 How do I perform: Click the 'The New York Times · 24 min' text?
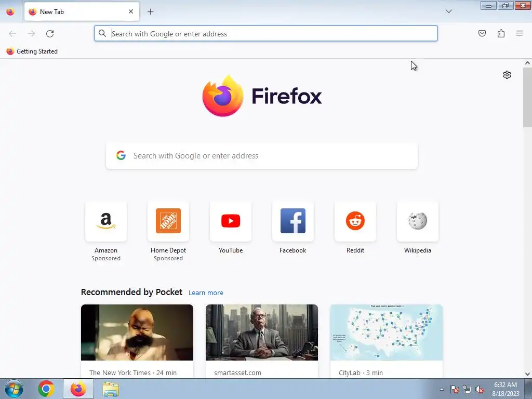tap(133, 373)
